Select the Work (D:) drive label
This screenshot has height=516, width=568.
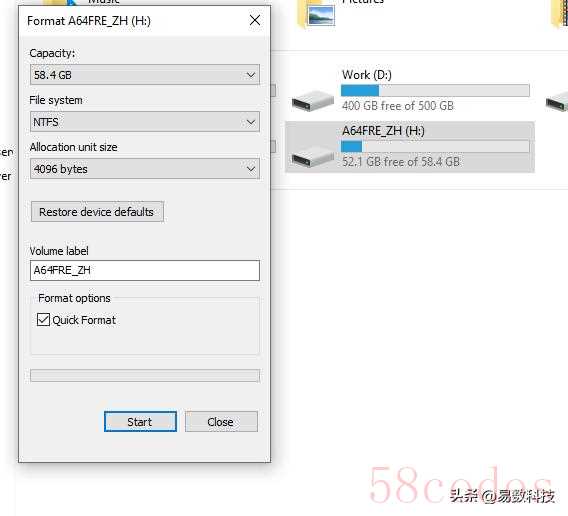(x=367, y=75)
